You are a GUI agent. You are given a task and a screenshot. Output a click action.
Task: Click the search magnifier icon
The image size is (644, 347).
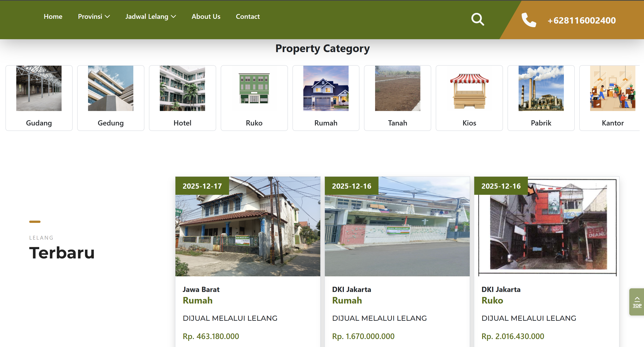[477, 19]
